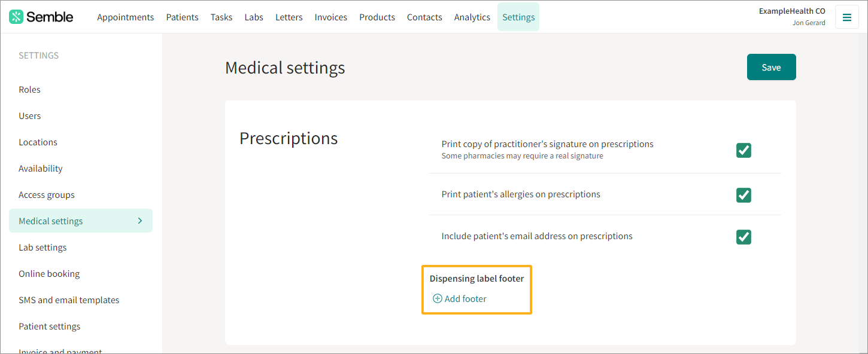
Task: Click the Semble logo icon
Action: click(x=16, y=17)
